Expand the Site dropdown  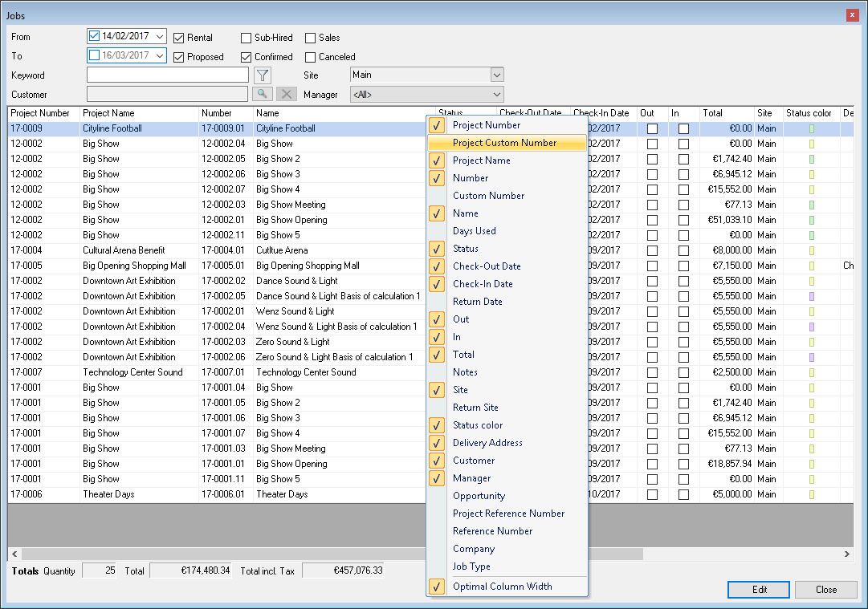click(496, 75)
